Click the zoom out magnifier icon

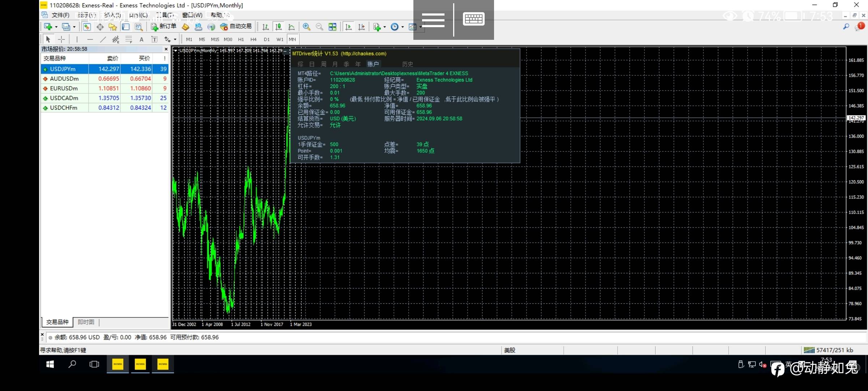319,26
